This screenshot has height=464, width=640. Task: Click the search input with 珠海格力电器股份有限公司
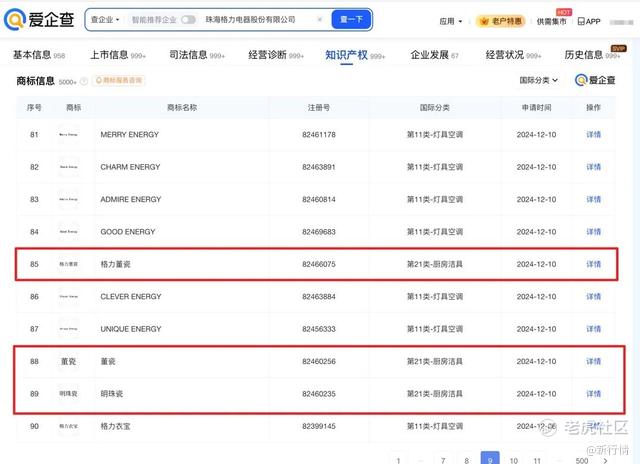point(250,20)
